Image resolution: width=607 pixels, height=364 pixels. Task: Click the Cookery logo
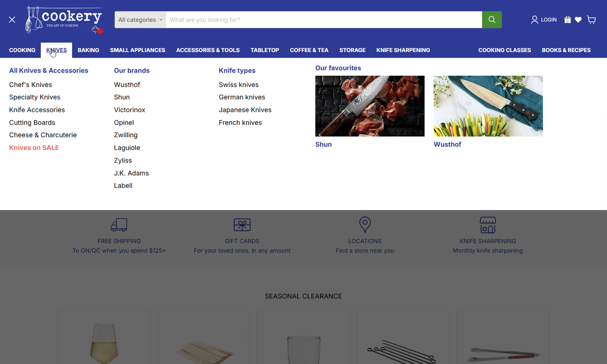(64, 20)
